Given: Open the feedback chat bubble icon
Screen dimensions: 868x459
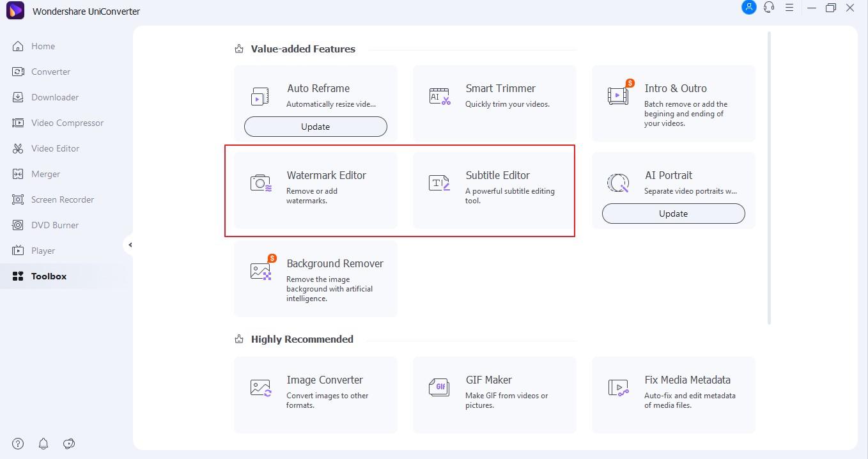Looking at the screenshot, I should coord(69,444).
